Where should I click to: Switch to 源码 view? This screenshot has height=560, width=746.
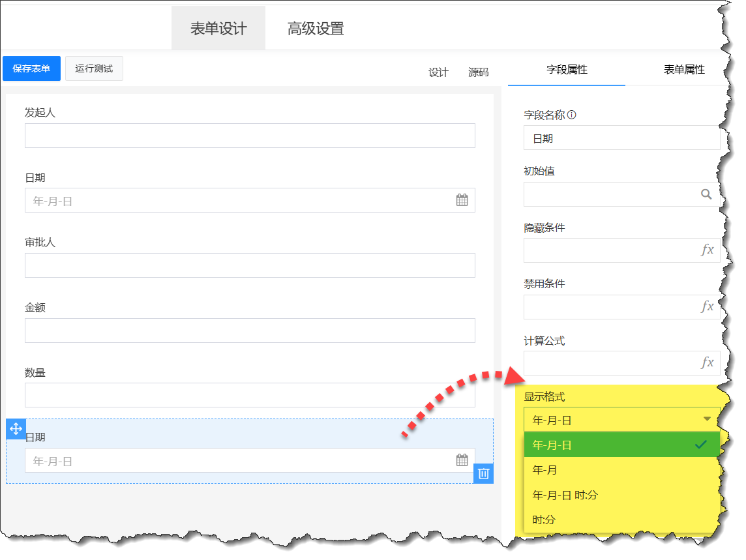(x=478, y=72)
